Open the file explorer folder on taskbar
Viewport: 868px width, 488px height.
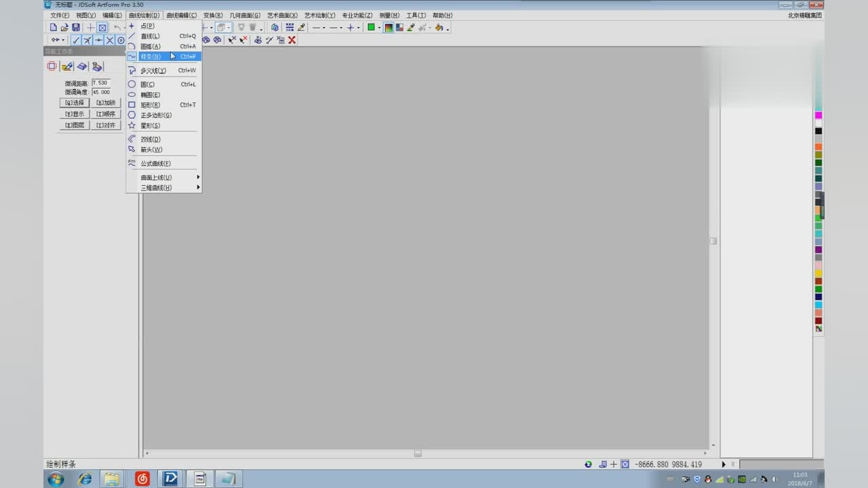(x=112, y=479)
